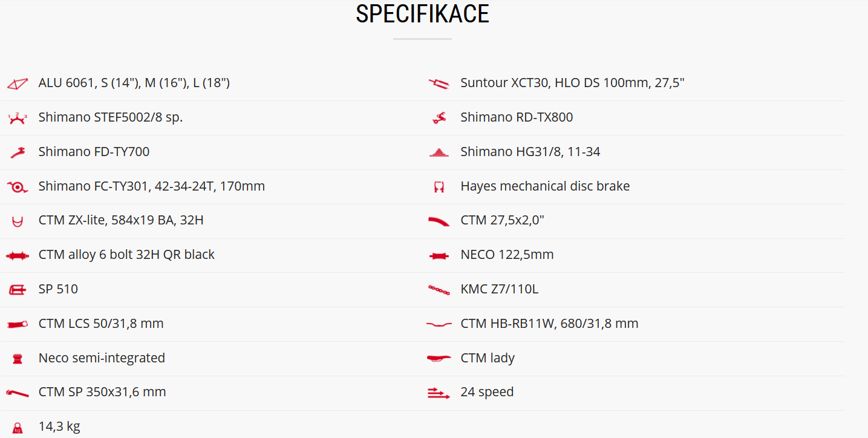
Task: Click the handlebar icon next to CTM HB-RB11W
Action: pyautogui.click(x=439, y=325)
